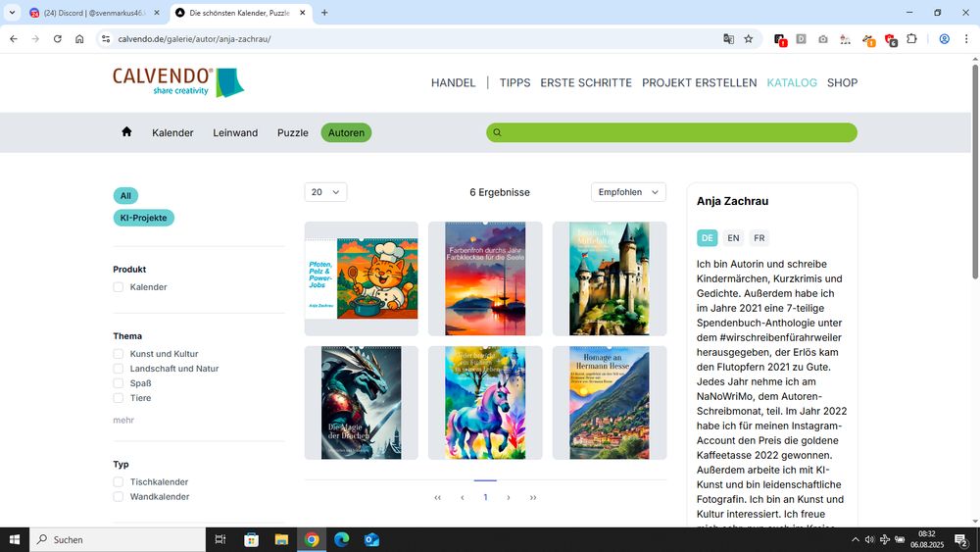Open the notification center icon

pyautogui.click(x=961, y=539)
